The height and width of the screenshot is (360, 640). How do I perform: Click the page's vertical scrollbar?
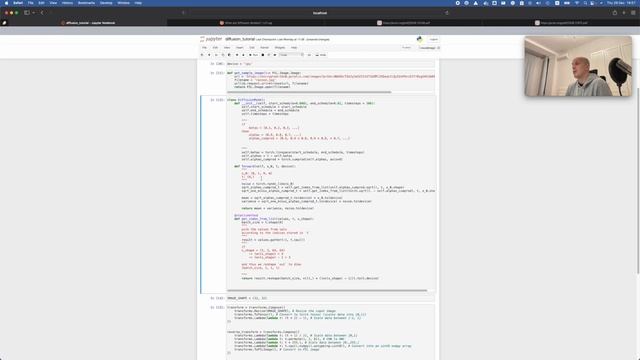[x=638, y=180]
